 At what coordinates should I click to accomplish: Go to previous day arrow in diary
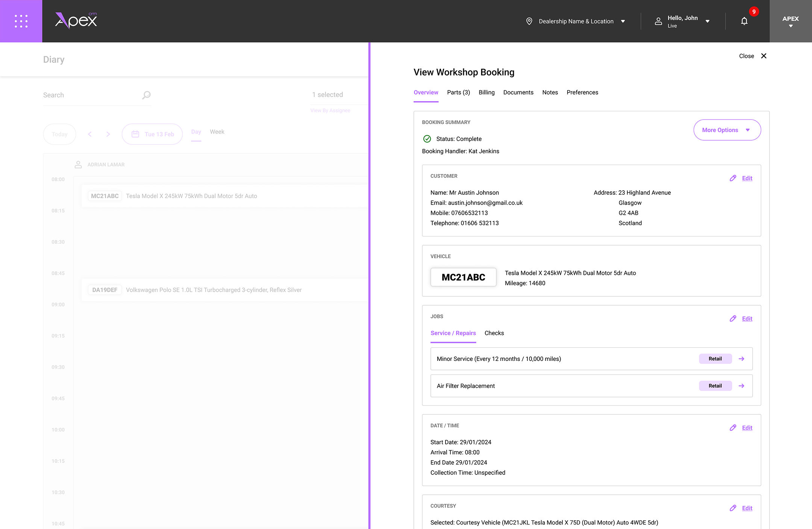click(90, 134)
